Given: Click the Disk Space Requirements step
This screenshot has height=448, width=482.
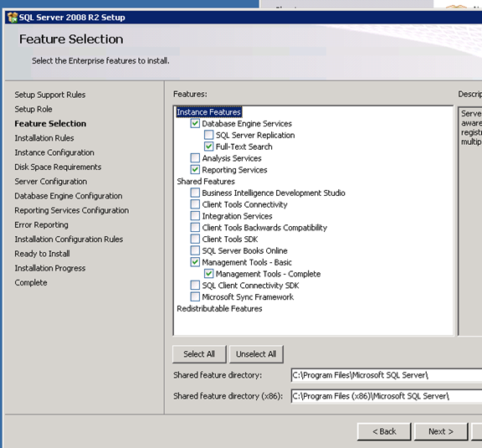Looking at the screenshot, I should point(58,167).
